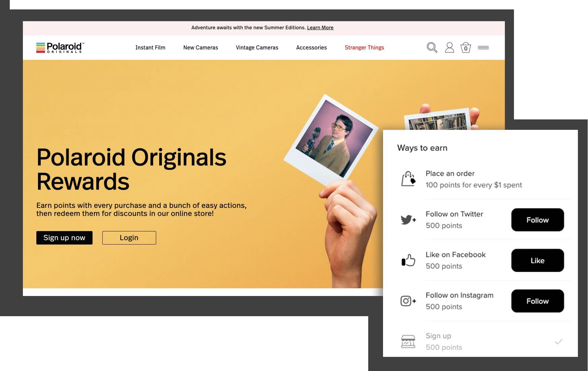Image resolution: width=588 pixels, height=371 pixels.
Task: Click the Sign up now button
Action: [64, 237]
